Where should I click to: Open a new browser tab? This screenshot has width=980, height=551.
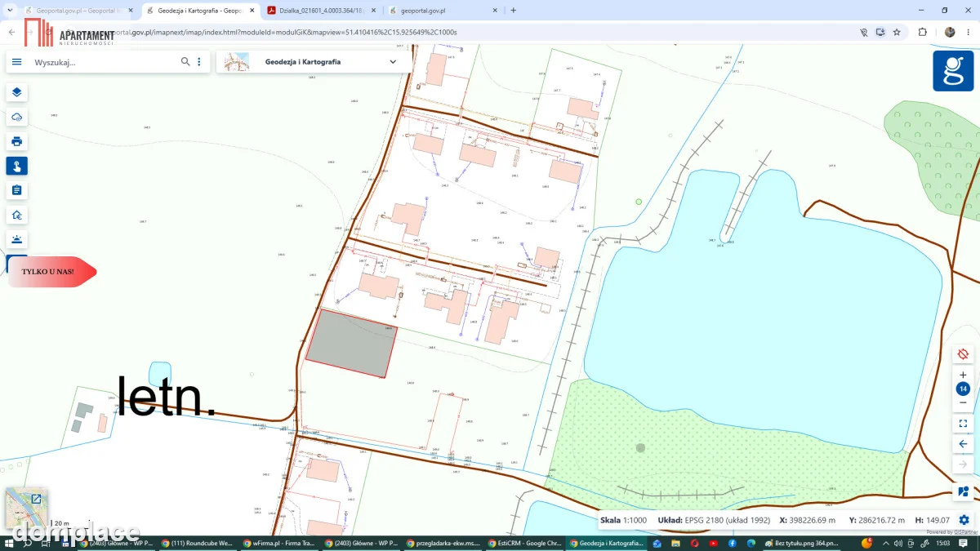tap(513, 11)
